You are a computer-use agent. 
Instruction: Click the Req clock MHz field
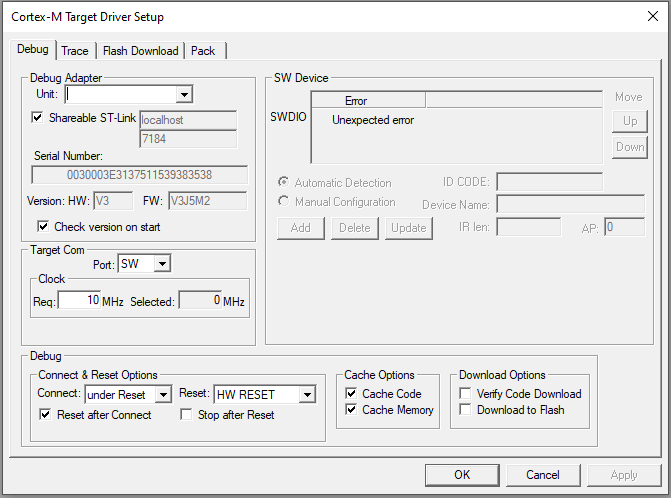pyautogui.click(x=79, y=300)
